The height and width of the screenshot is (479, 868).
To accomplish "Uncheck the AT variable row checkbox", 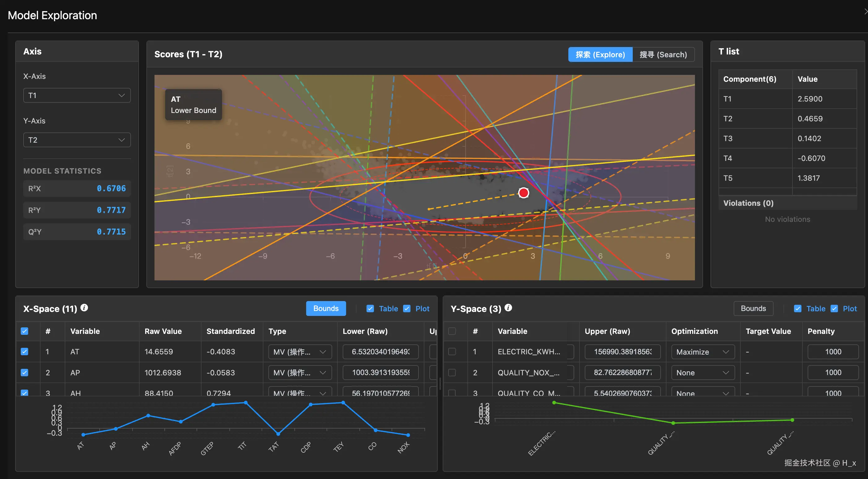I will pos(24,352).
